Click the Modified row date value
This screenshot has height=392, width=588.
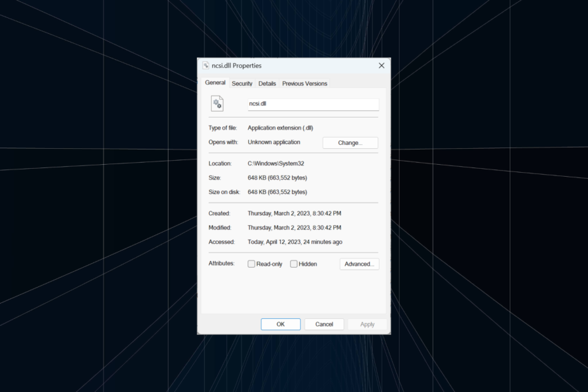tap(295, 227)
